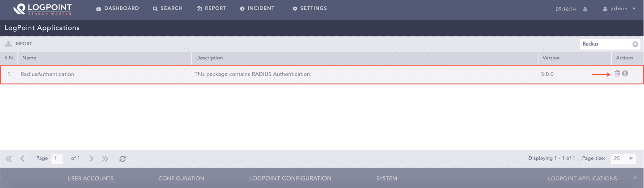Refresh the applications list
Image resolution: width=644 pixels, height=188 pixels.
123,159
